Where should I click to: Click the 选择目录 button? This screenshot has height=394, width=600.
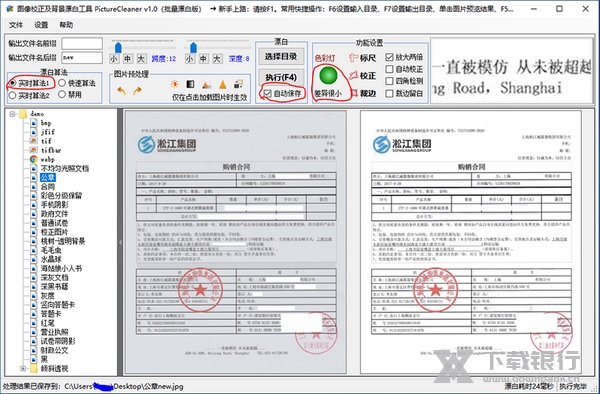[x=281, y=57]
